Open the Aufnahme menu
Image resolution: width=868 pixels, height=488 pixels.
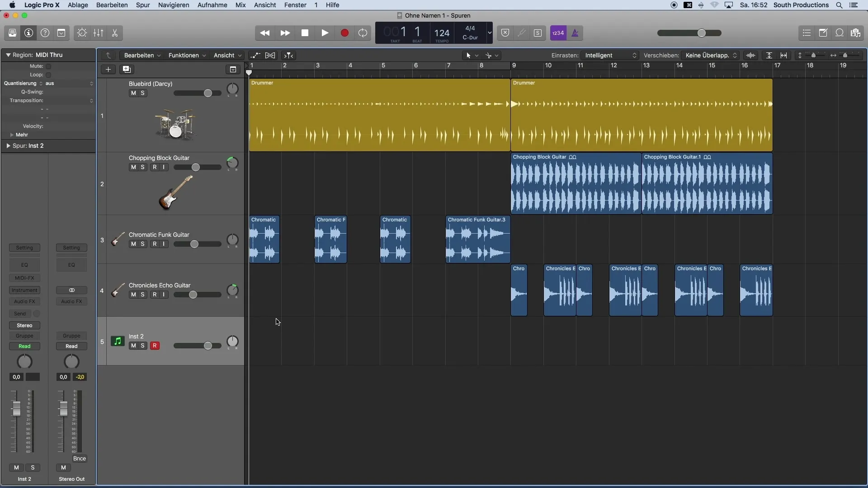[x=212, y=5]
